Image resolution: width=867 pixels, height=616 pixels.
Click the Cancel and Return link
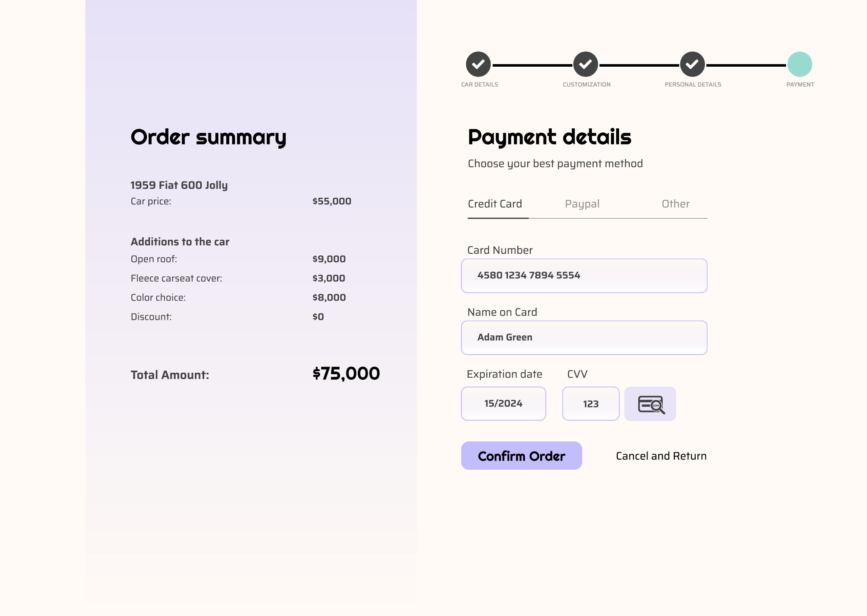[x=661, y=456]
